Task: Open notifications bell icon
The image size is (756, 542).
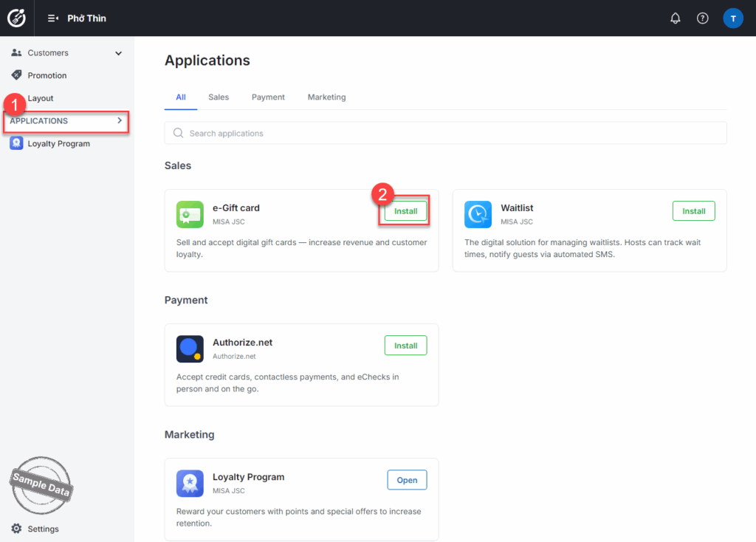Action: click(x=675, y=18)
